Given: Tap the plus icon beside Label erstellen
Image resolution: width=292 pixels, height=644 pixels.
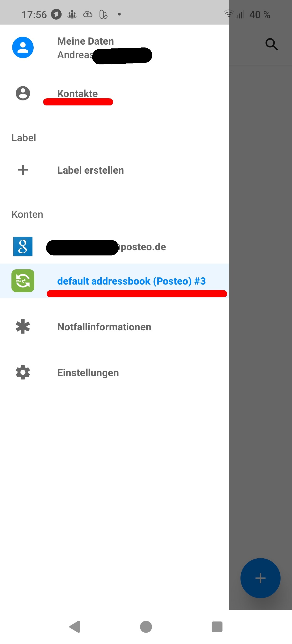Looking at the screenshot, I should (23, 170).
